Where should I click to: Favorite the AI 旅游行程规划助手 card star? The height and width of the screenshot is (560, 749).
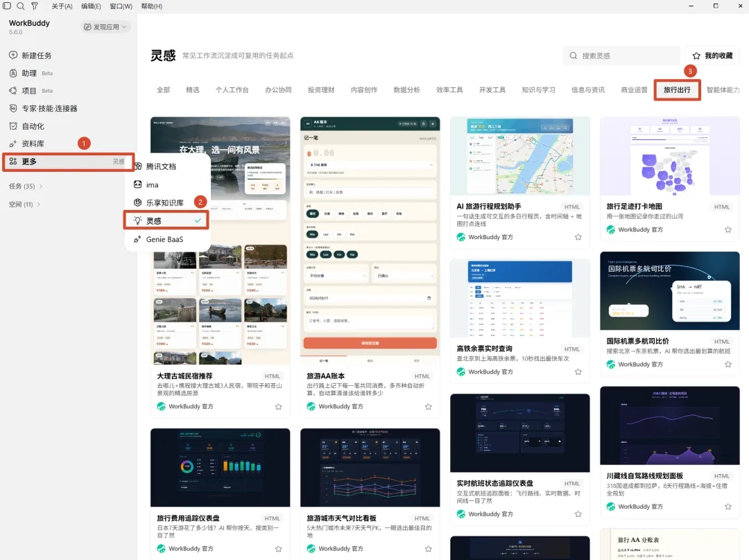pos(578,237)
